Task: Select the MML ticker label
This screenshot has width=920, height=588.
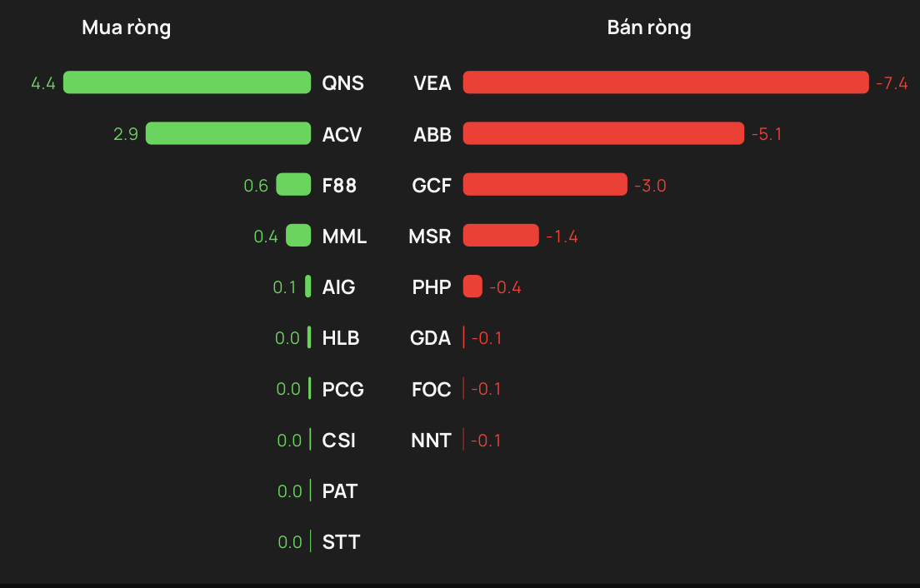Action: [x=344, y=237]
